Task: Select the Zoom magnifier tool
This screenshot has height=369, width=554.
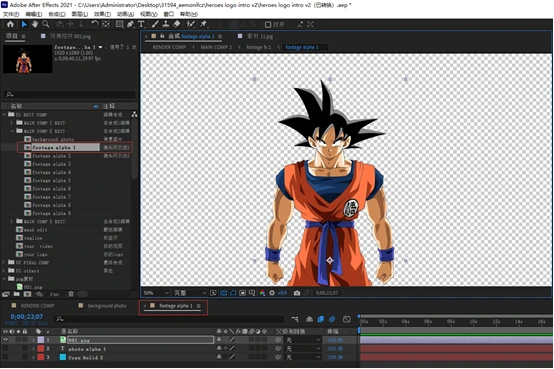Action: (46, 24)
